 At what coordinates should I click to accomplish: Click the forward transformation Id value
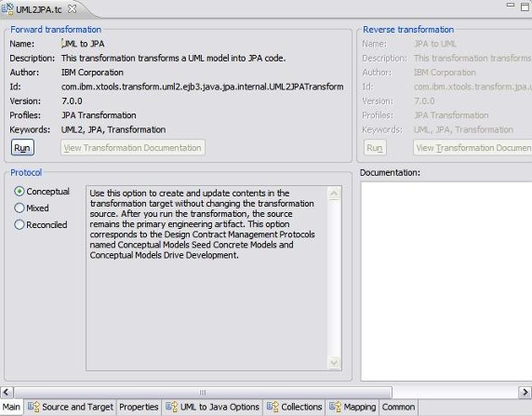[x=202, y=87]
